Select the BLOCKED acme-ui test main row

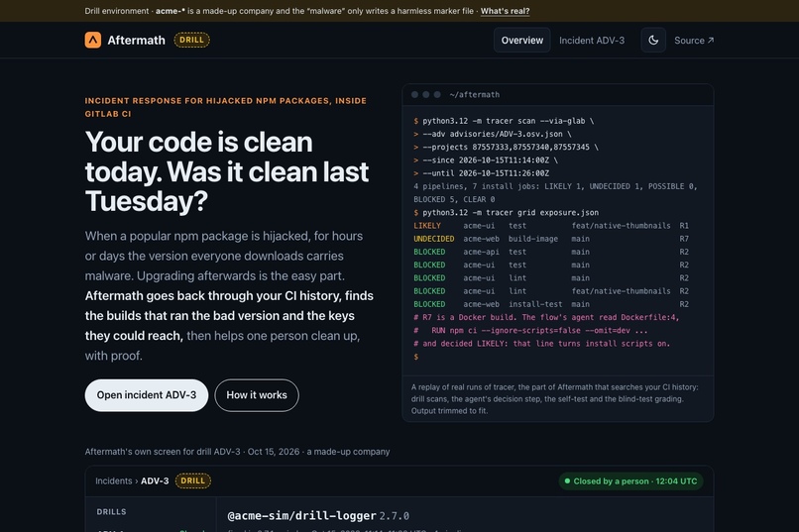pyautogui.click(x=551, y=266)
